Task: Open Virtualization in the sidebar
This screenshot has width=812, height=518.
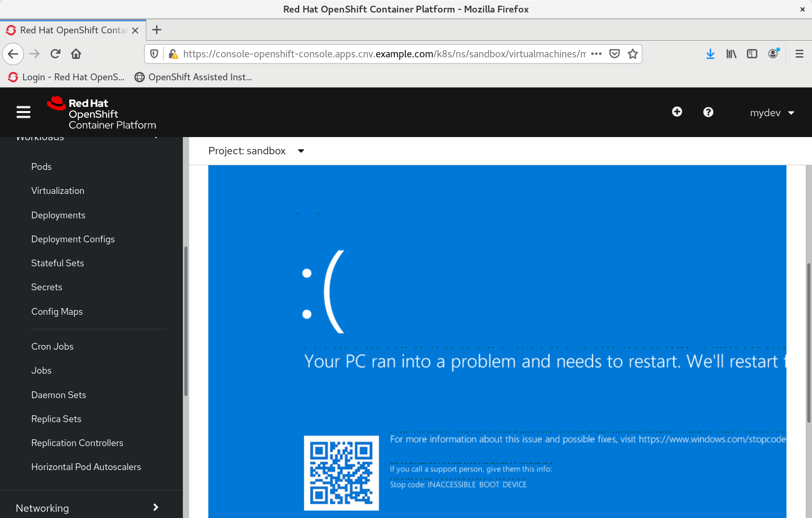Action: coord(58,191)
